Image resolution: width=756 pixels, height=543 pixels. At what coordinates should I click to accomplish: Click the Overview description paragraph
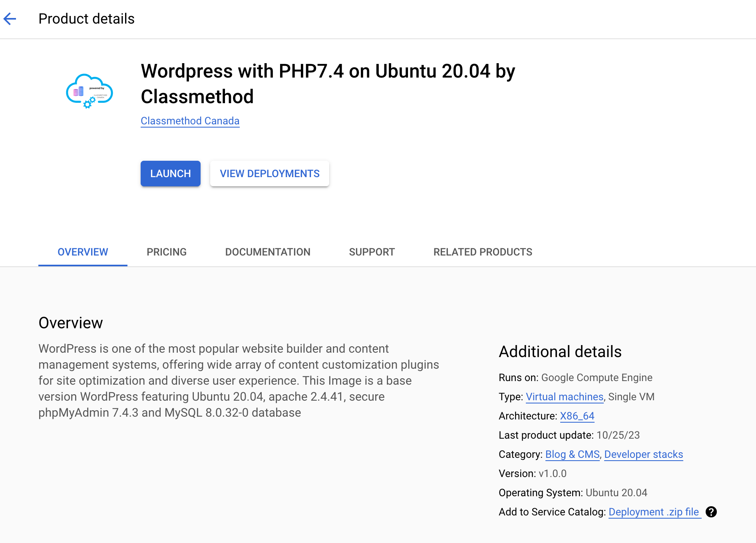239,380
